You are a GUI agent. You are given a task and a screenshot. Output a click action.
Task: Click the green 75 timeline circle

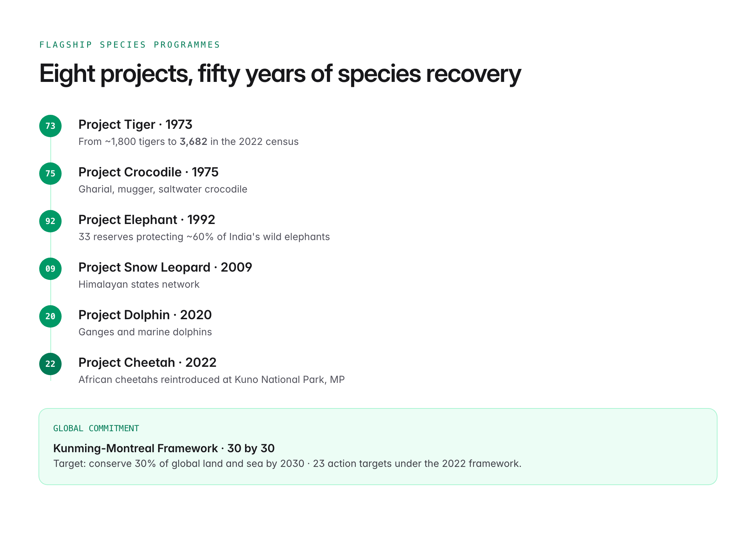[50, 174]
